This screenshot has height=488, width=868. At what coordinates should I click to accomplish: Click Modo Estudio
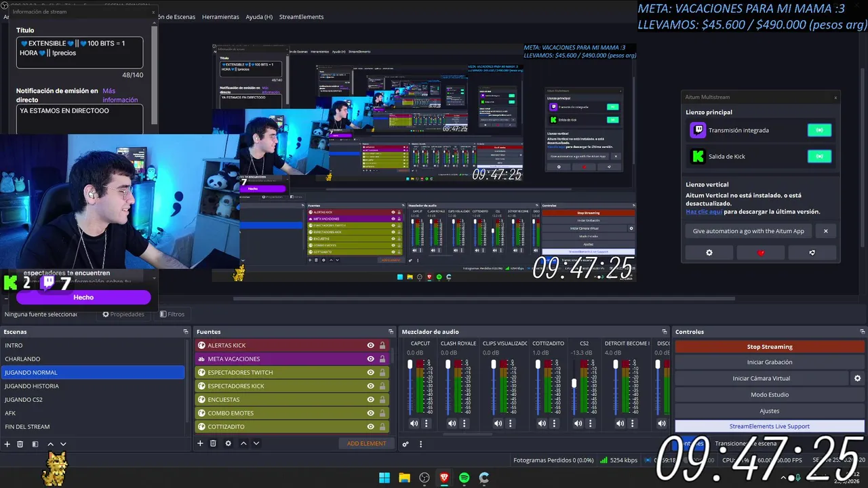(x=770, y=394)
